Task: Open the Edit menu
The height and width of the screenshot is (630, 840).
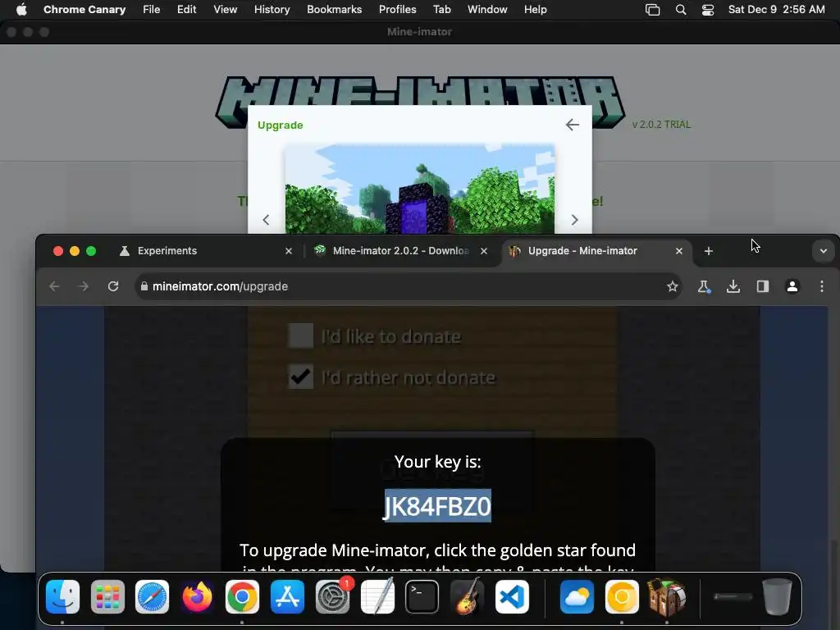Action: click(186, 10)
